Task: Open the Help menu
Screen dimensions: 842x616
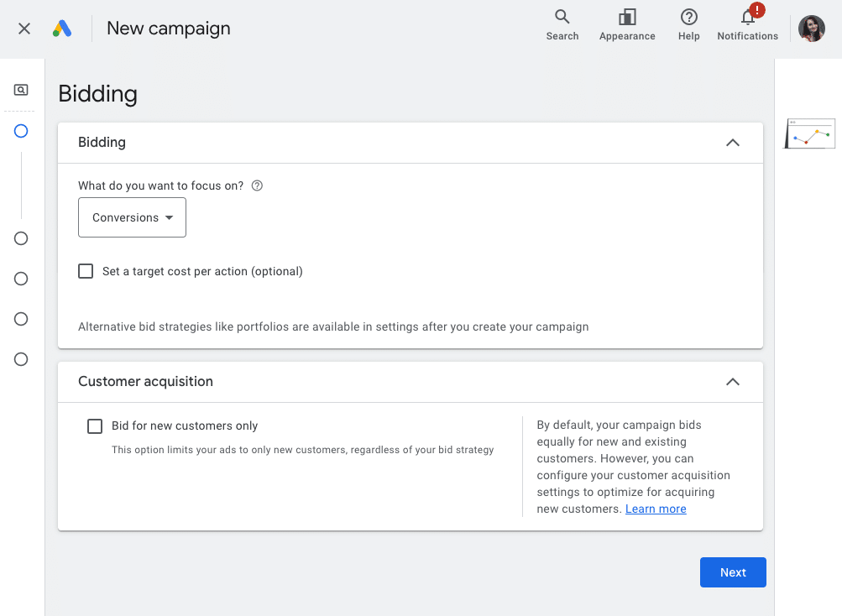Action: [689, 25]
